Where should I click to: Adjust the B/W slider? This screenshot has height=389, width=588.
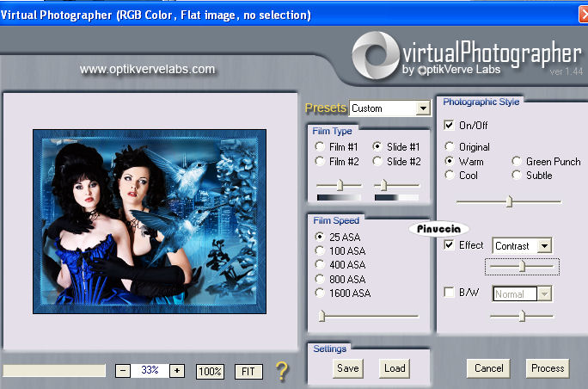pos(522,316)
